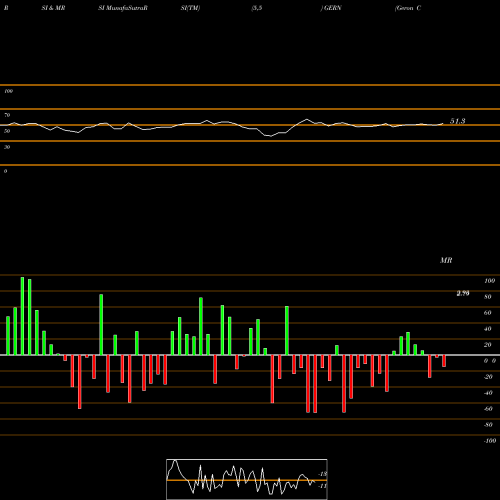Click the '-11' value in mini chart

[323, 486]
